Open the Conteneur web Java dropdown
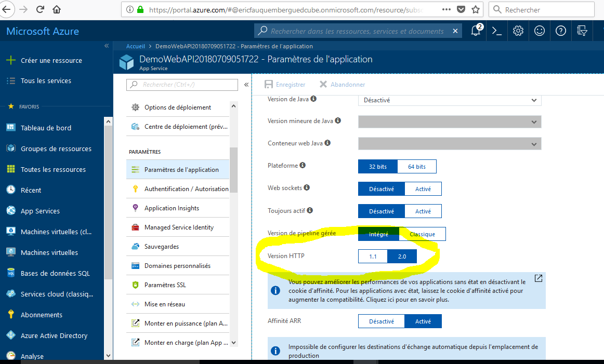 (450, 144)
